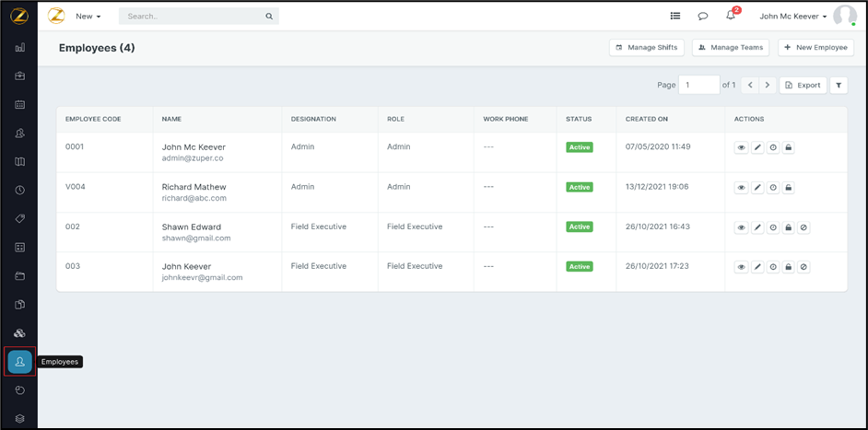Open the clock icon in the sidebar
Image resolution: width=868 pixels, height=430 pixels.
(x=19, y=191)
